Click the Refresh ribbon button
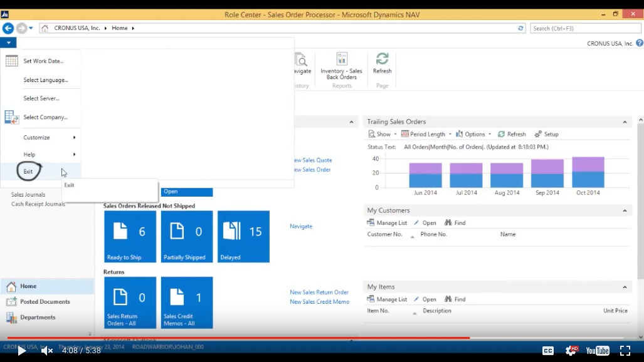This screenshot has width=644, height=362. [382, 63]
